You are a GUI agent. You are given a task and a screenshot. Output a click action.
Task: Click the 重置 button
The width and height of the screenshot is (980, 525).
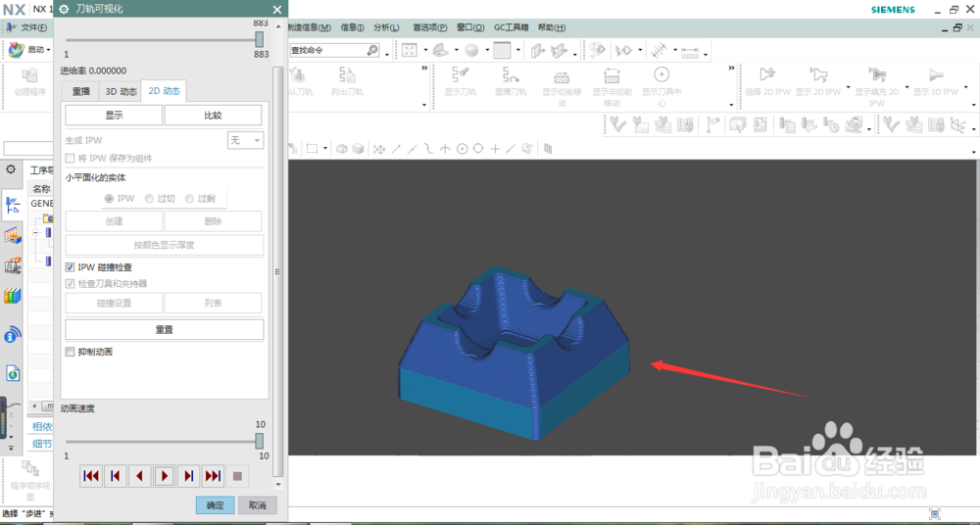165,329
